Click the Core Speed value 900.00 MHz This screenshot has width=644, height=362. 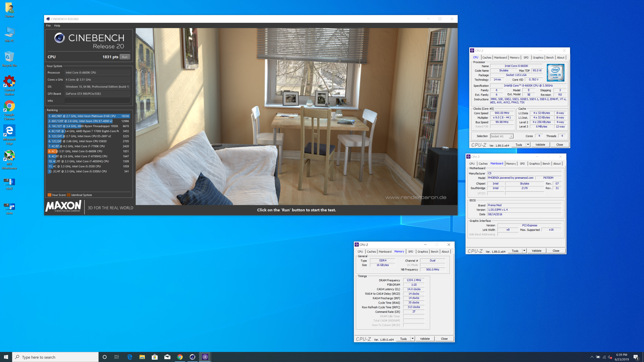pos(502,113)
